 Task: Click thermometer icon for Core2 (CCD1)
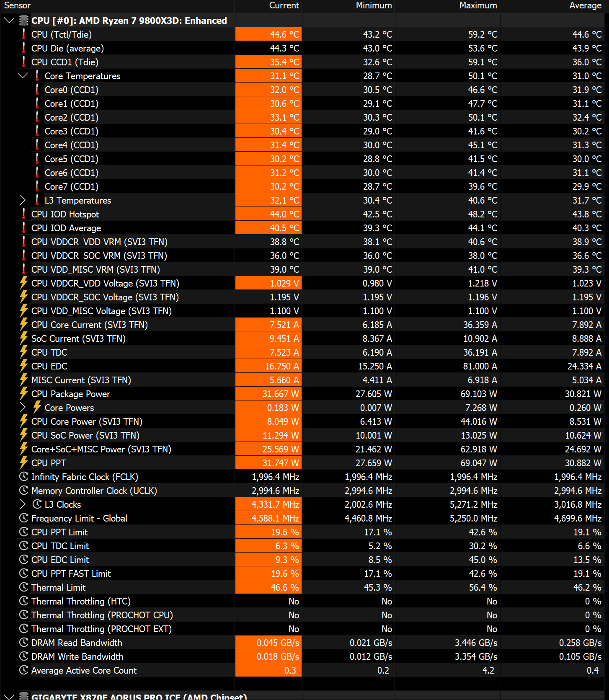(x=37, y=117)
